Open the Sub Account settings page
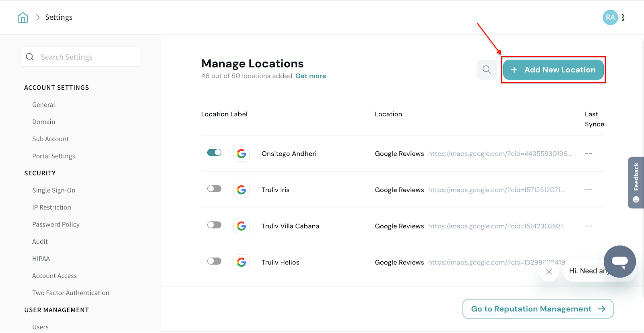Viewport: 644px width, 333px height. [x=51, y=139]
